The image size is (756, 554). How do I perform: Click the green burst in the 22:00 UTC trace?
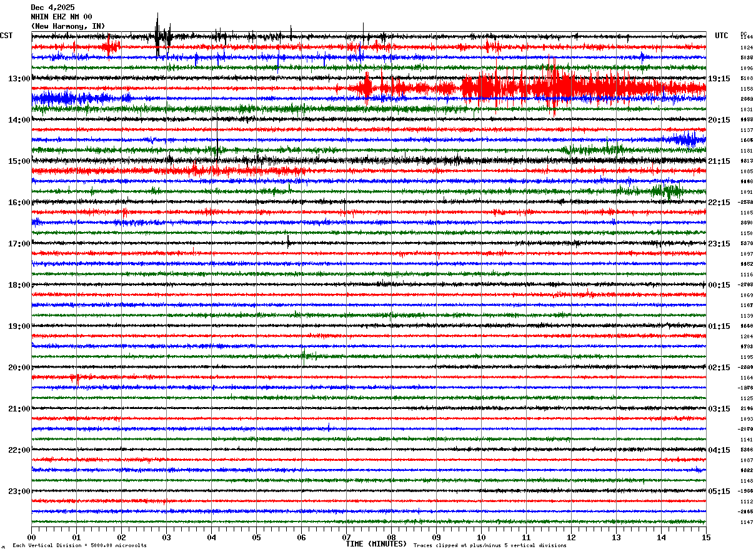click(667, 191)
